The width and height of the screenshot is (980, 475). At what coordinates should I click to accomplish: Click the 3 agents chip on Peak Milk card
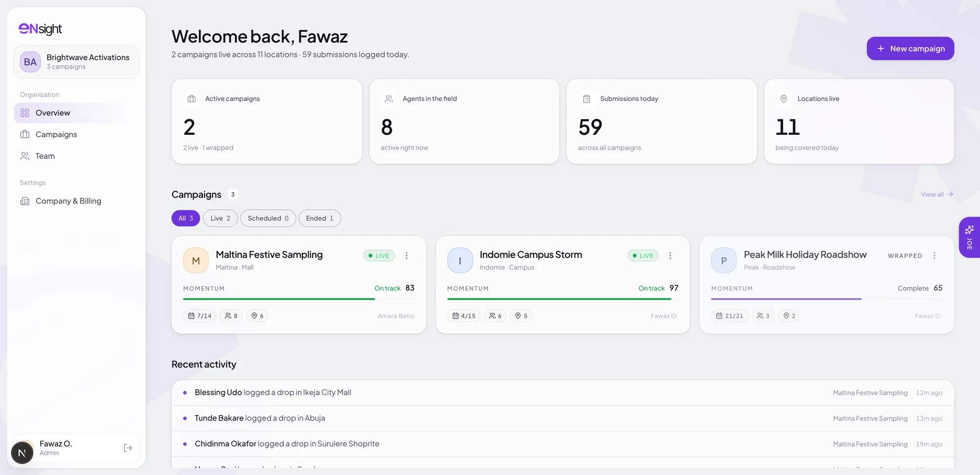point(763,316)
